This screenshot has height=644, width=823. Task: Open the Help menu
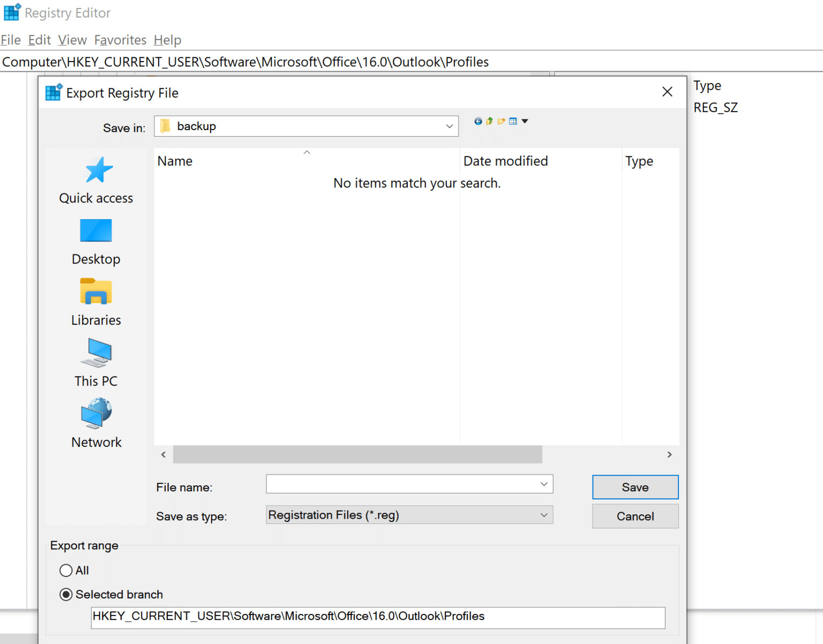click(x=167, y=40)
